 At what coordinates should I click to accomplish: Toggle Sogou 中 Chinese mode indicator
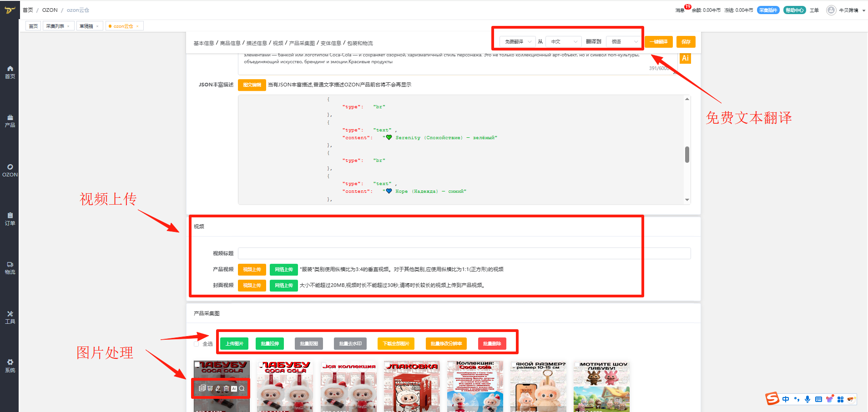point(786,399)
